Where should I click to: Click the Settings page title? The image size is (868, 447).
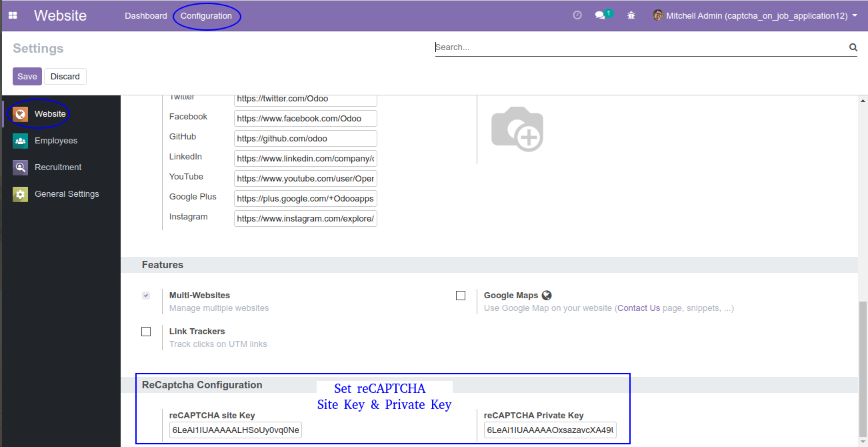38,48
